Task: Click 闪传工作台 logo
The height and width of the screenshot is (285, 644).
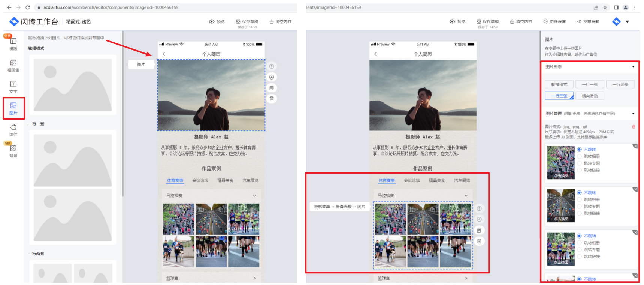Action: point(34,22)
